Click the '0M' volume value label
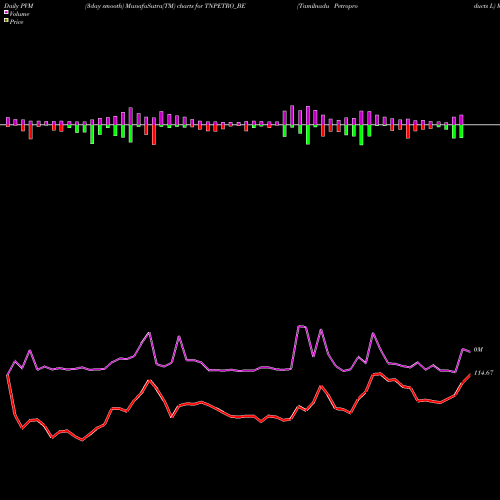The width and height of the screenshot is (500, 500). tap(478, 350)
